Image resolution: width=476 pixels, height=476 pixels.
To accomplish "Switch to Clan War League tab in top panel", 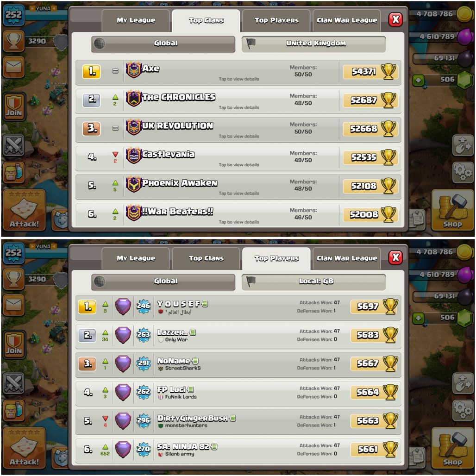I will click(346, 20).
